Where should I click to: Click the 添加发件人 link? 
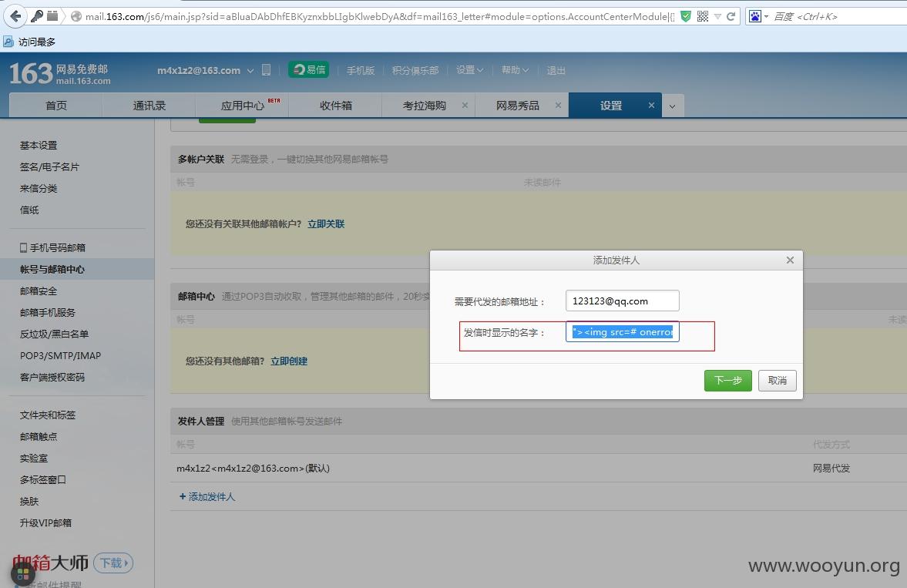click(x=207, y=496)
